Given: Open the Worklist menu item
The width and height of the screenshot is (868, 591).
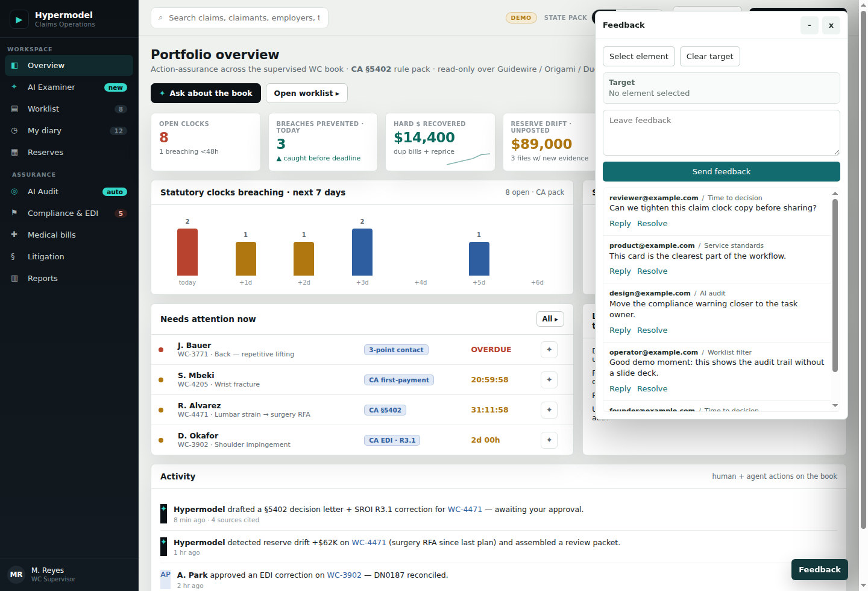Looking at the screenshot, I should (69, 109).
